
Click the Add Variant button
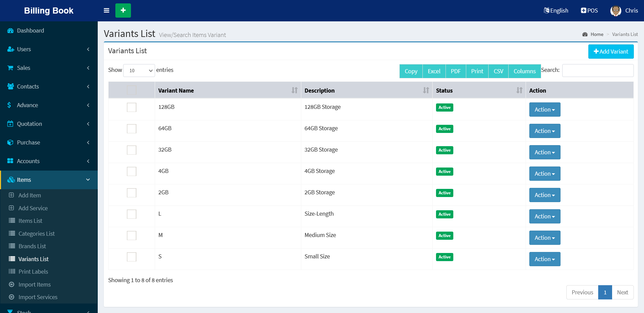611,52
